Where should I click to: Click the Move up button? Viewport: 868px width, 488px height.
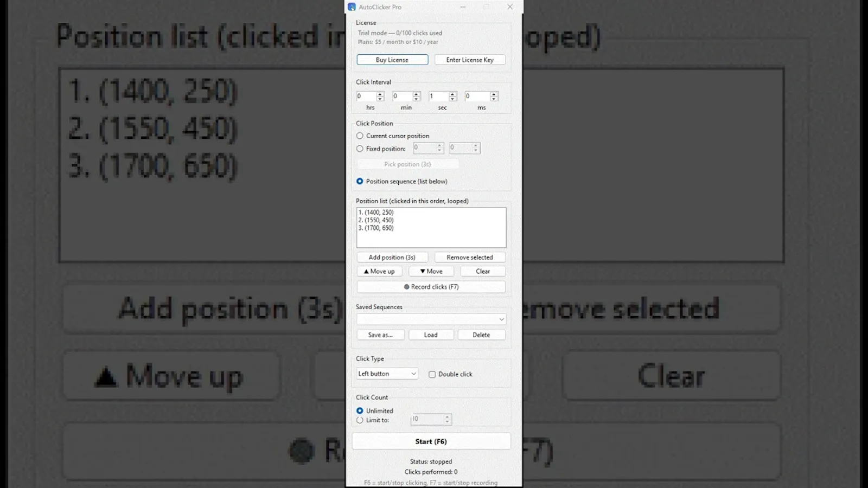pos(379,271)
